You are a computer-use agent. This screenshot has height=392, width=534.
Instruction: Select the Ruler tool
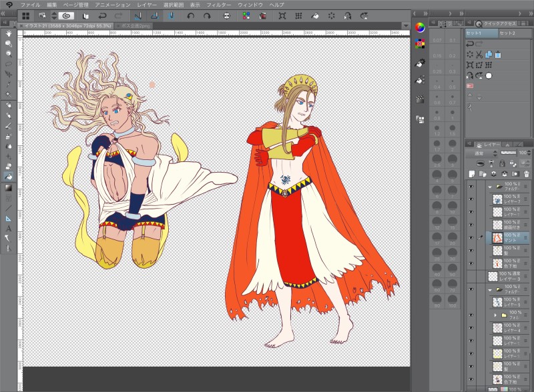(9, 218)
